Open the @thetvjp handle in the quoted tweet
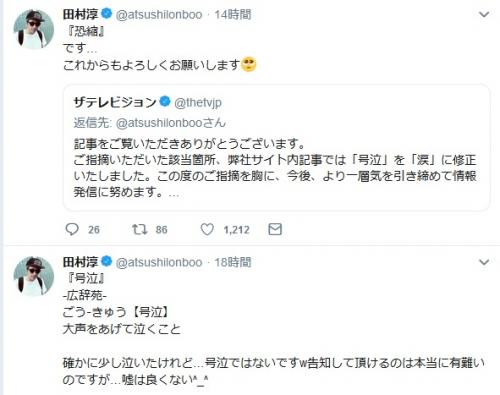The image size is (500, 395). 198,103
